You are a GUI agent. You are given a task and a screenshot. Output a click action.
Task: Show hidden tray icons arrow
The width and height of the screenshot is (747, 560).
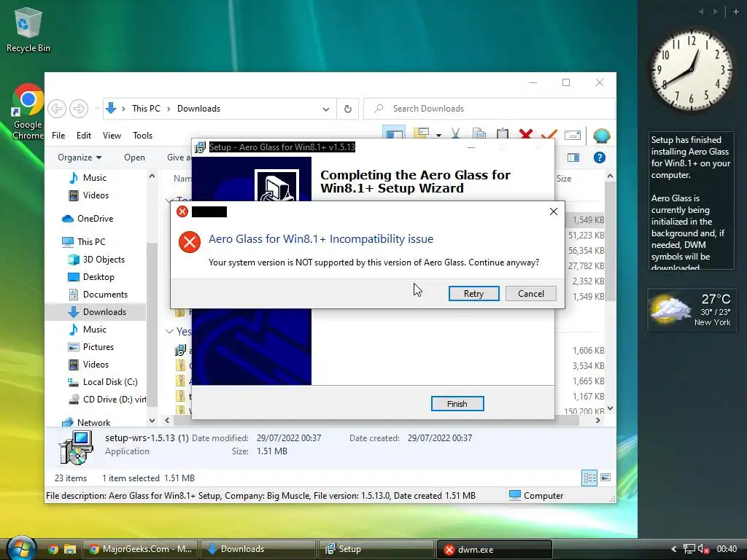[x=674, y=549]
